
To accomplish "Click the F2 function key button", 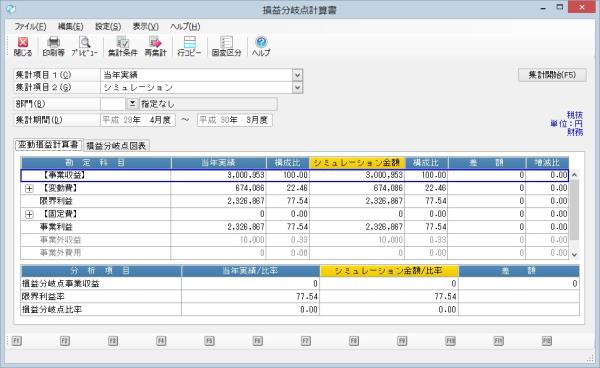I will pyautogui.click(x=65, y=340).
